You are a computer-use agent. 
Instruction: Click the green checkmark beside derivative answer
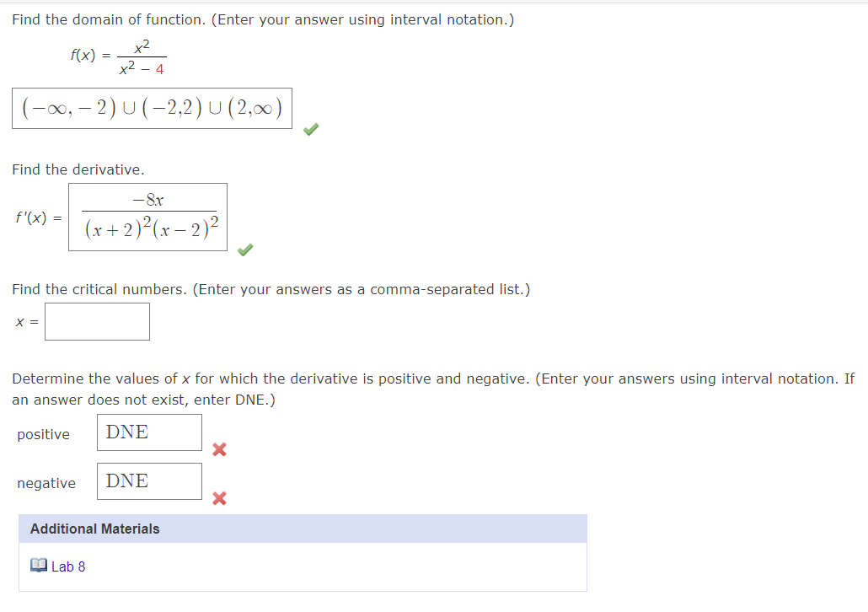(244, 250)
